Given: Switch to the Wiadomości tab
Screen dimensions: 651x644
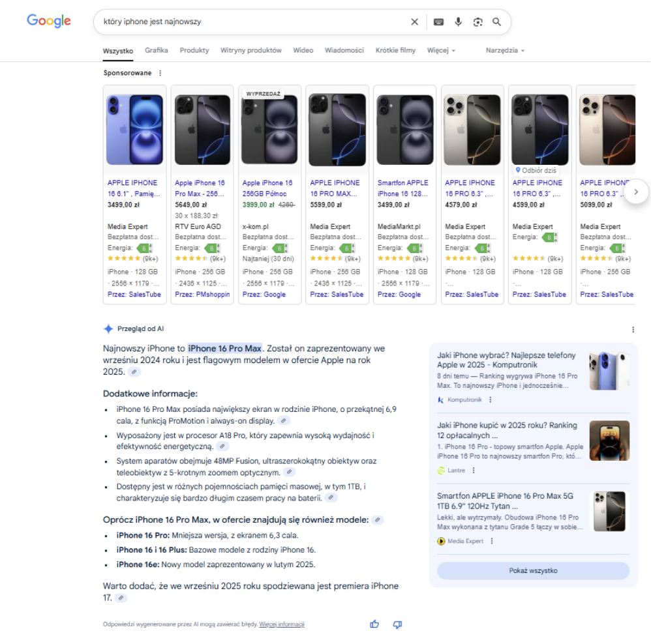Looking at the screenshot, I should (344, 50).
